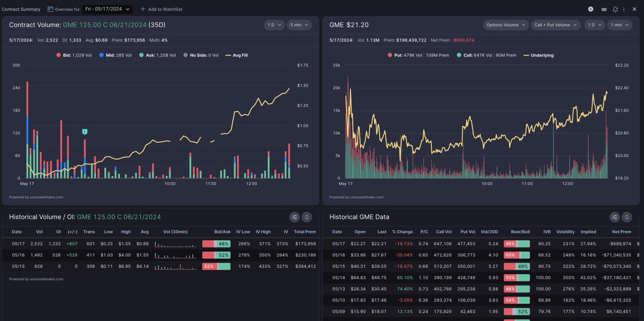
Task: Click the Contract Summary title
Action: point(21,9)
